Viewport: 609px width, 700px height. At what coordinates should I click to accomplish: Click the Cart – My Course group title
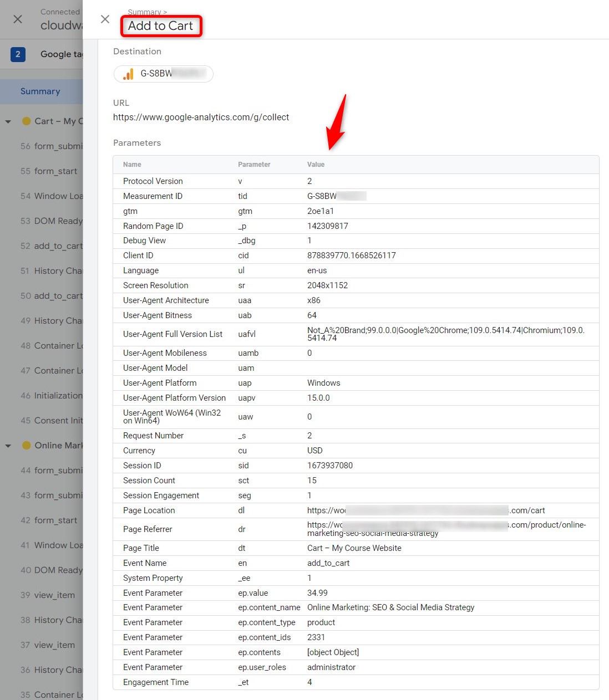pyautogui.click(x=58, y=121)
